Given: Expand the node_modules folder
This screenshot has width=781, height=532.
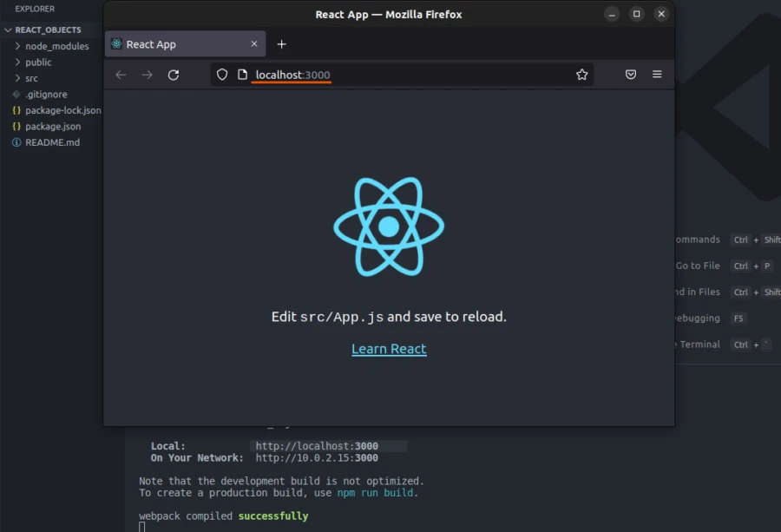Looking at the screenshot, I should coord(56,46).
